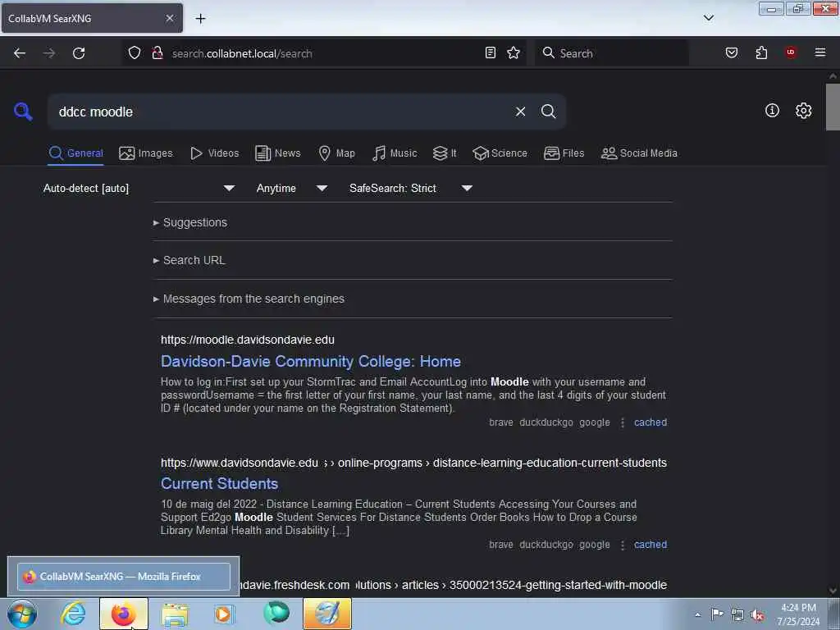840x630 pixels.
Task: Switch to Music category
Action: click(x=395, y=153)
